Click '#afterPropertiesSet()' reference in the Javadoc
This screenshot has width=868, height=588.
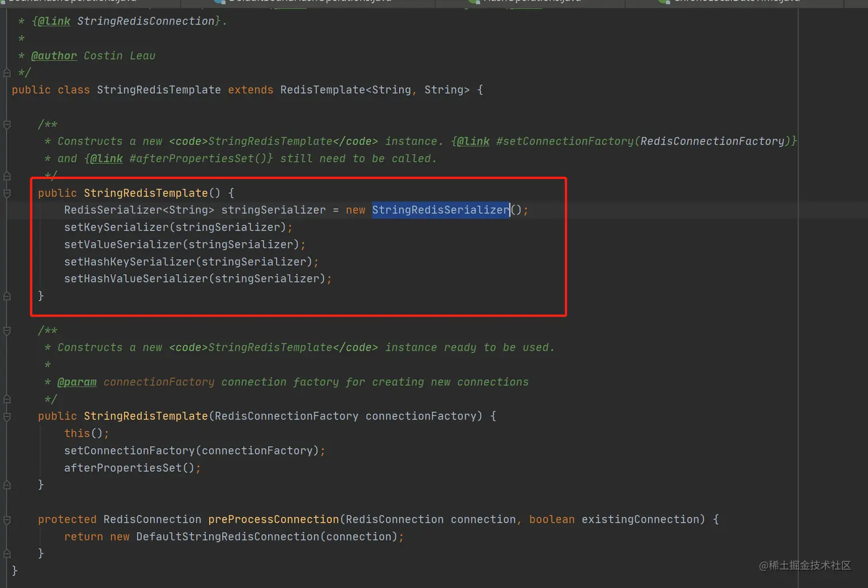click(x=197, y=158)
